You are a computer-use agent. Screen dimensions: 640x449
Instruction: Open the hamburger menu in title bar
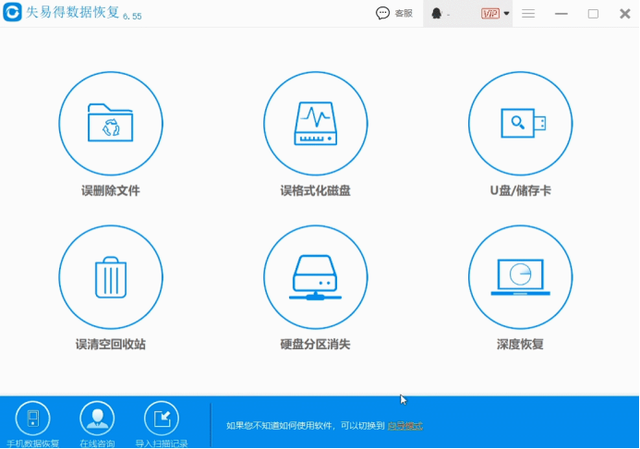tap(528, 13)
